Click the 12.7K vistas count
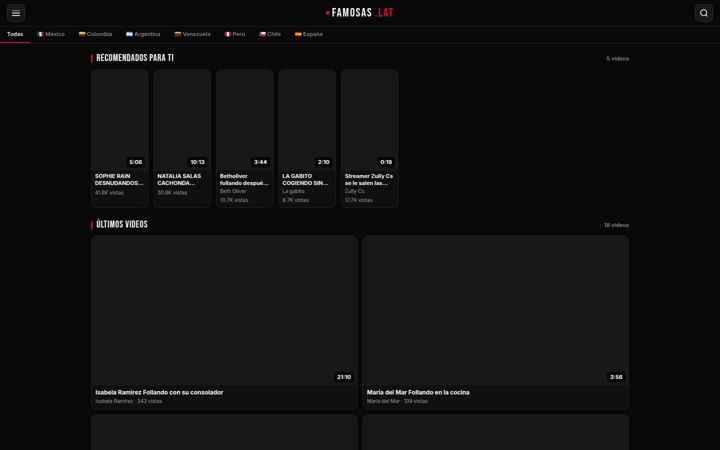 (x=359, y=200)
